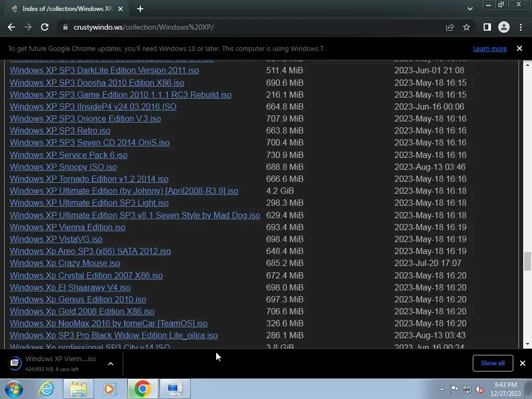This screenshot has width=532, height=399.
Task: Select the 4.2 GiB file size text
Action: (280, 191)
